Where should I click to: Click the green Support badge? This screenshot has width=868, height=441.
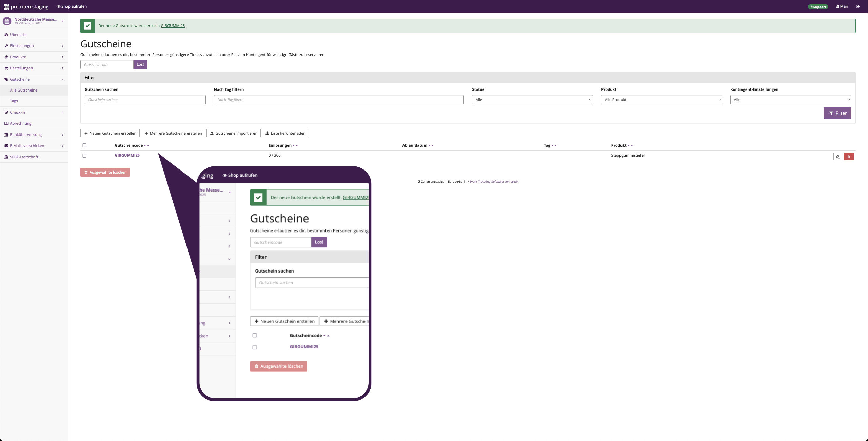818,7
